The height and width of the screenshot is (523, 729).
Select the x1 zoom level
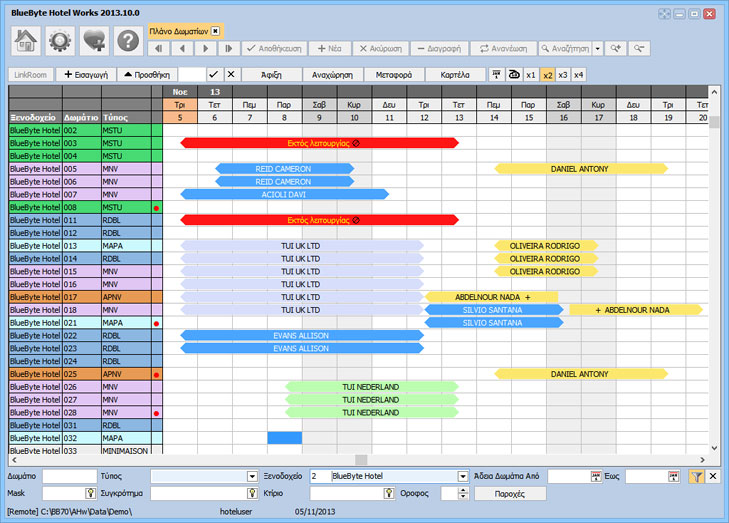tap(530, 75)
